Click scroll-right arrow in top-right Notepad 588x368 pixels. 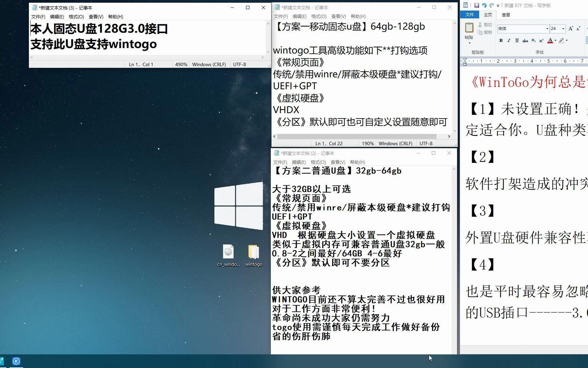449,136
